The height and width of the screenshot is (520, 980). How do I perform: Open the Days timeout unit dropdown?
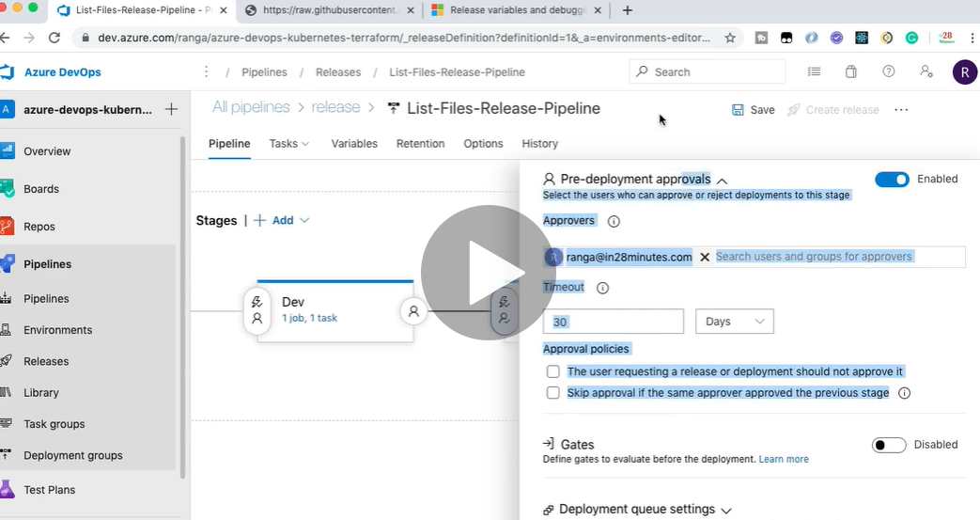tap(735, 321)
